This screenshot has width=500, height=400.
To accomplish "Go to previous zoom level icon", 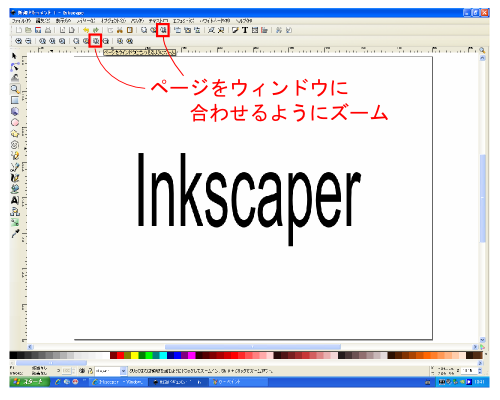I will [x=120, y=41].
